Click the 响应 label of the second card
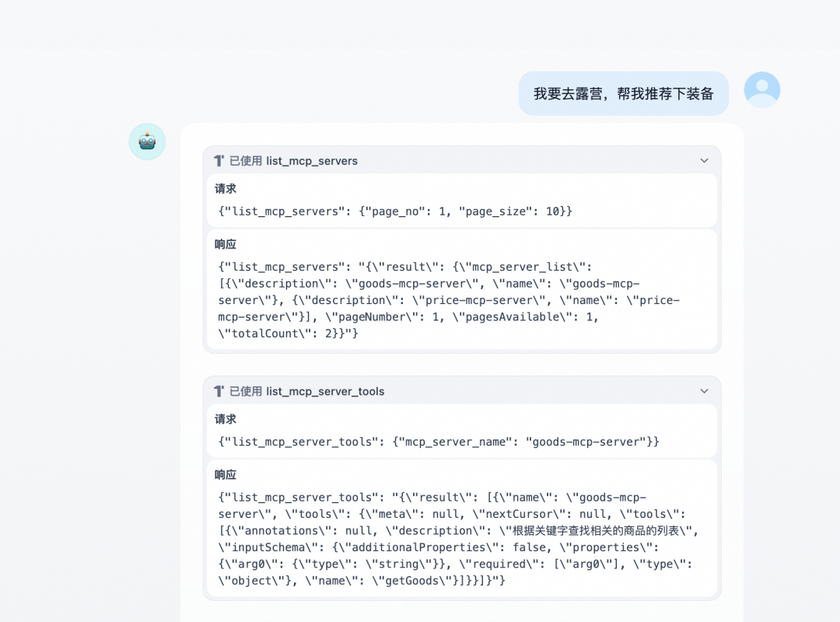This screenshot has width=840, height=622. click(226, 474)
